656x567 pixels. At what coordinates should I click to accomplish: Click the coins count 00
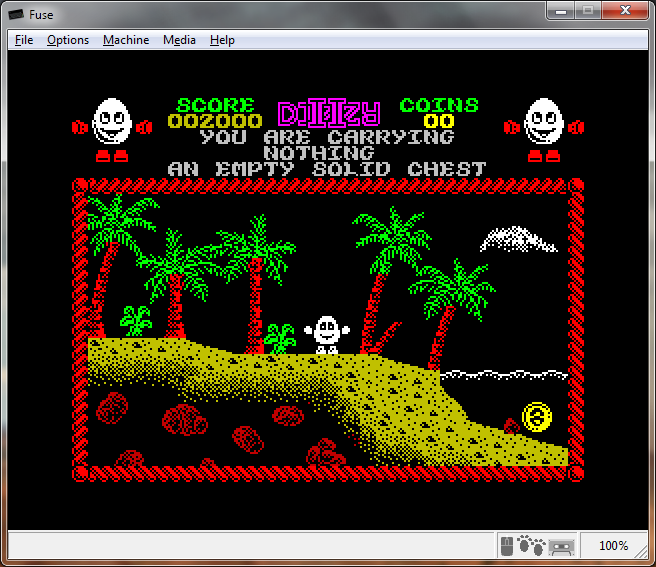438,121
